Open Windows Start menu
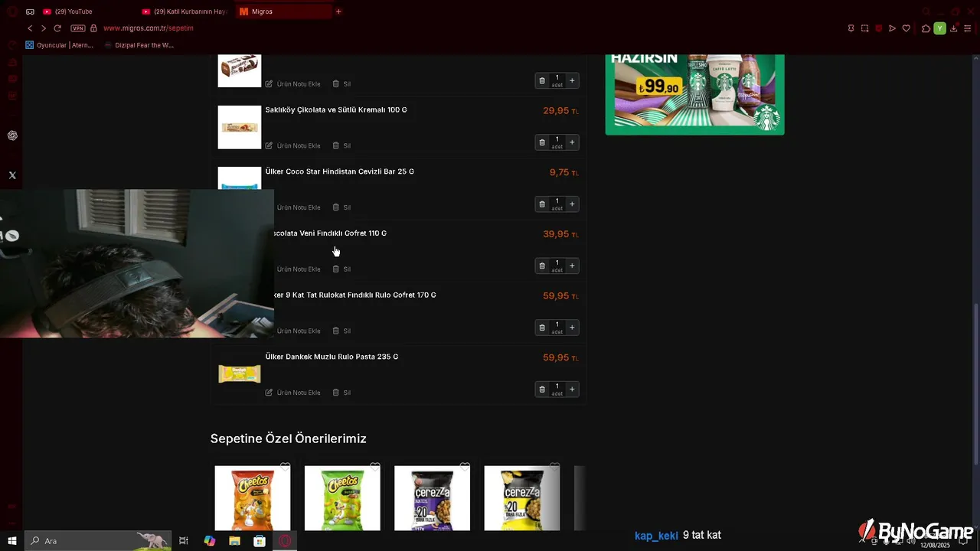Viewport: 980px width, 551px height. [11, 541]
